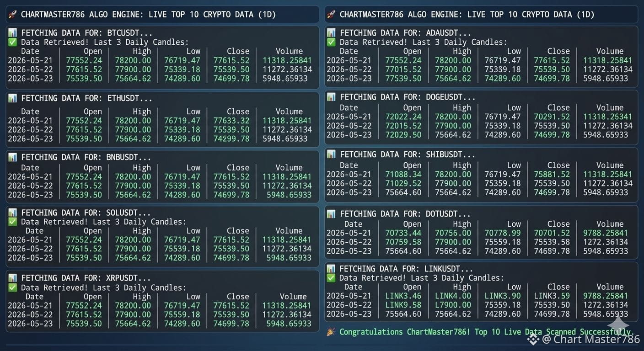
Task: Click the chart icon beside LINKUSDT heading
Action: coord(331,269)
